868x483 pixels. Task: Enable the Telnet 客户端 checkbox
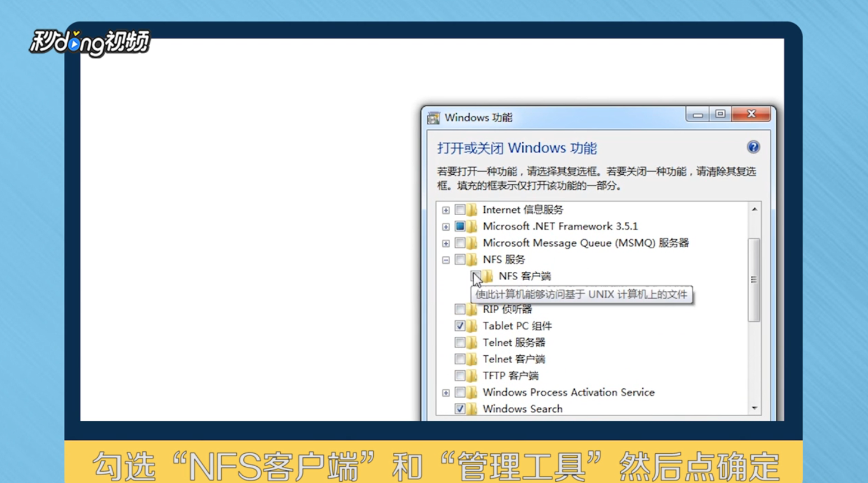click(x=460, y=359)
